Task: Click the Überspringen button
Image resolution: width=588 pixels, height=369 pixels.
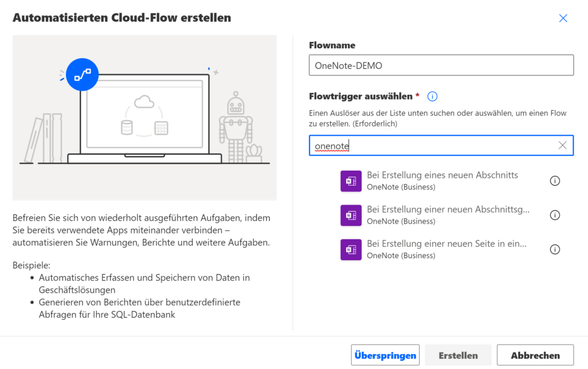Action: [x=385, y=355]
